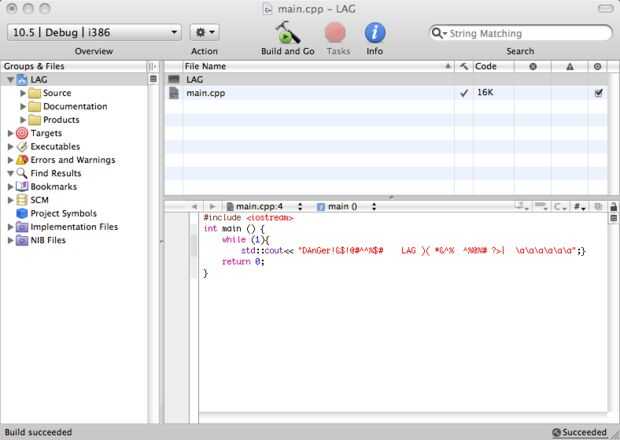Viewport: 620px width, 440px height.
Task: Open the search magnifier options menu
Action: (439, 33)
